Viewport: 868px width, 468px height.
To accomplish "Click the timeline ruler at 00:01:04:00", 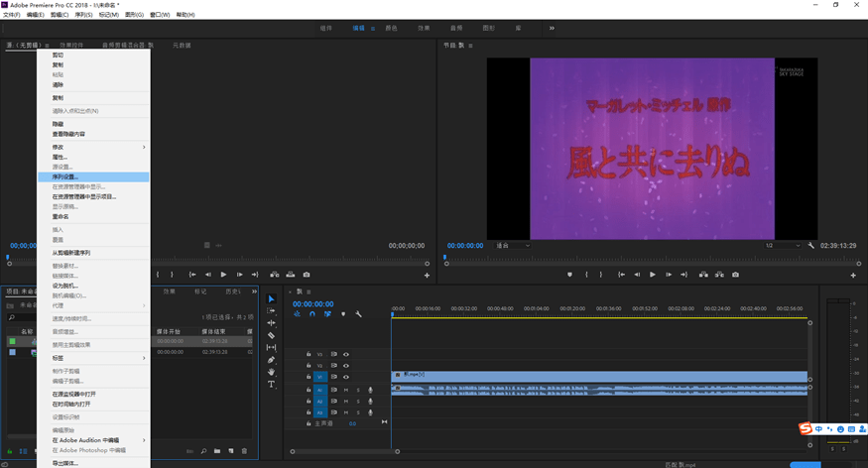I will tap(537, 308).
